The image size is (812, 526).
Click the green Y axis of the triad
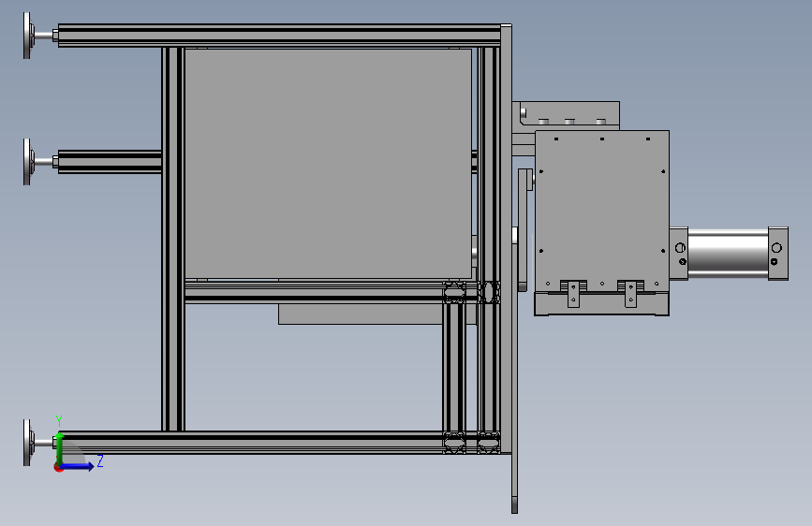(59, 447)
